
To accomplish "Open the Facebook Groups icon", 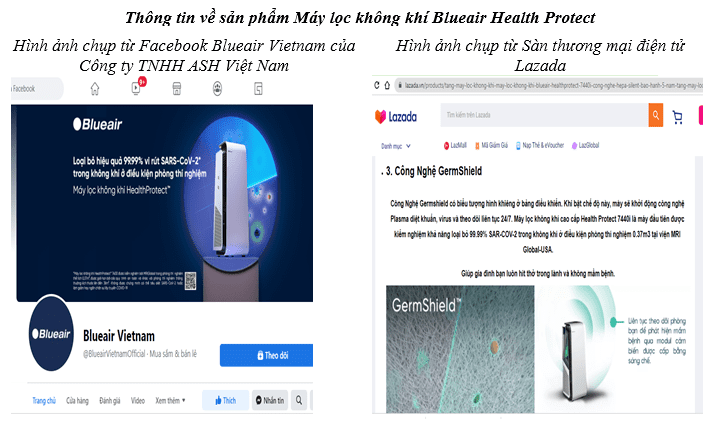I will 217,88.
